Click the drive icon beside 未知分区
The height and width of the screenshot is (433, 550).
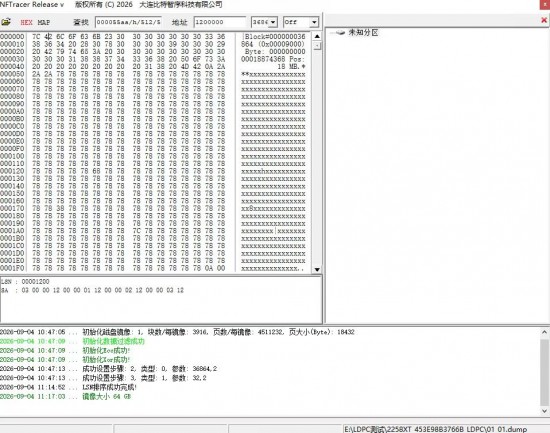(340, 33)
